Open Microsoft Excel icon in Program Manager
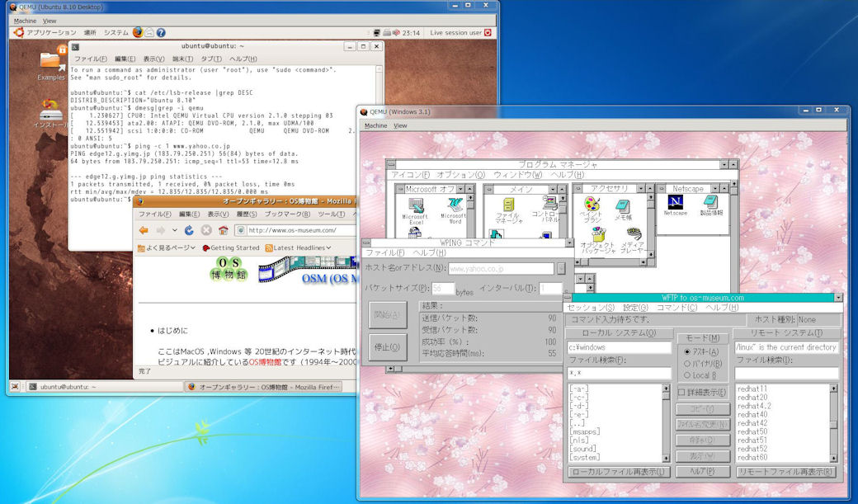 [x=415, y=205]
